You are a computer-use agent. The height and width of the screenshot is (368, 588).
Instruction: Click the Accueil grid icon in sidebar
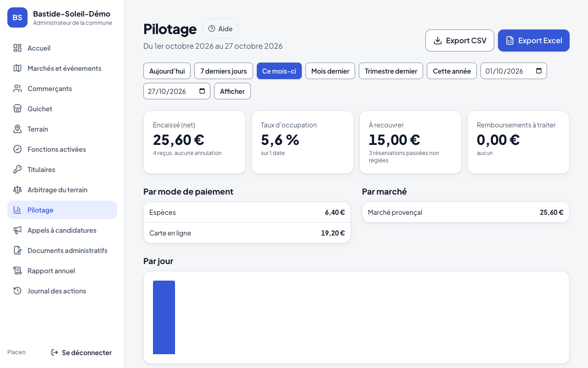[17, 48]
